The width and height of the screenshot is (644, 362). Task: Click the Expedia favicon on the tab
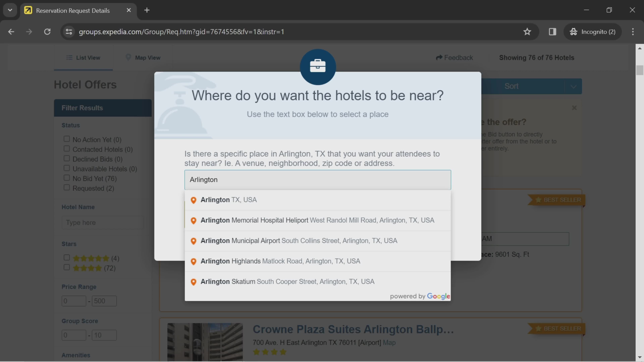28,10
